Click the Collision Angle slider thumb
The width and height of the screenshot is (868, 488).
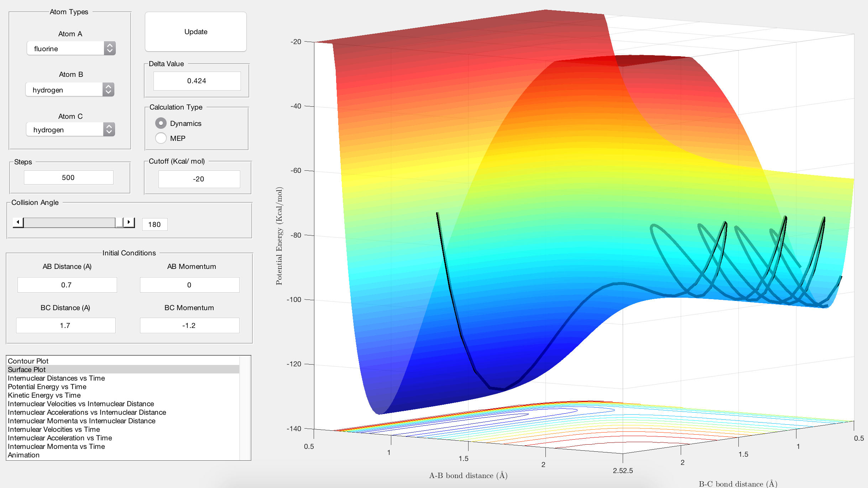(119, 223)
